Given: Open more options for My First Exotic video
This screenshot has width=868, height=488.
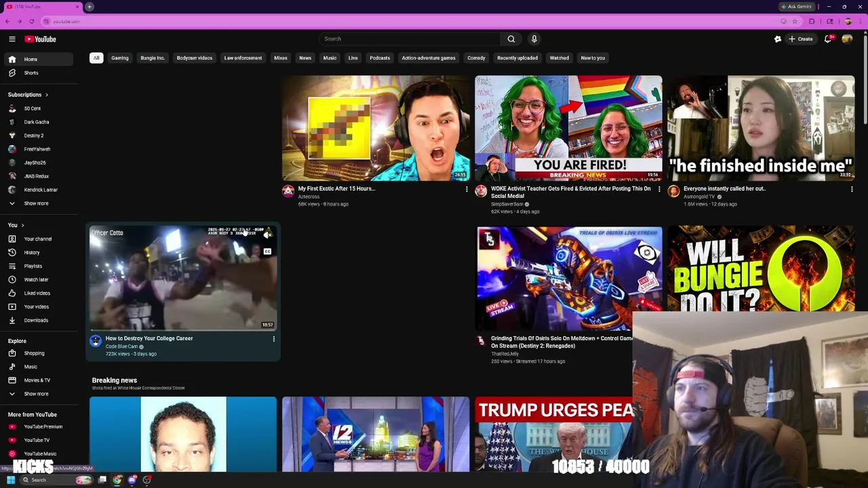Looking at the screenshot, I should [x=467, y=189].
